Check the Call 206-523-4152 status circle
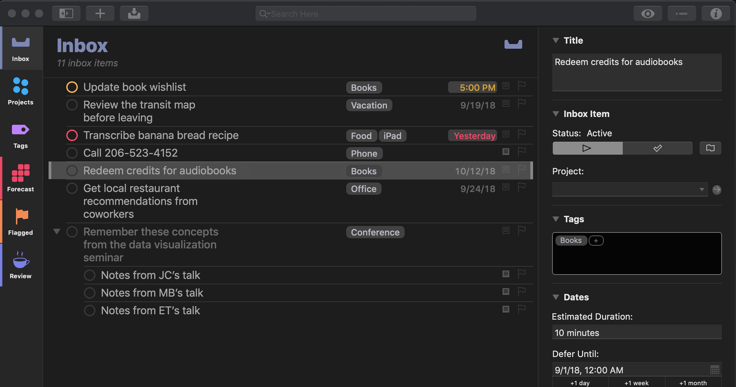 [72, 153]
